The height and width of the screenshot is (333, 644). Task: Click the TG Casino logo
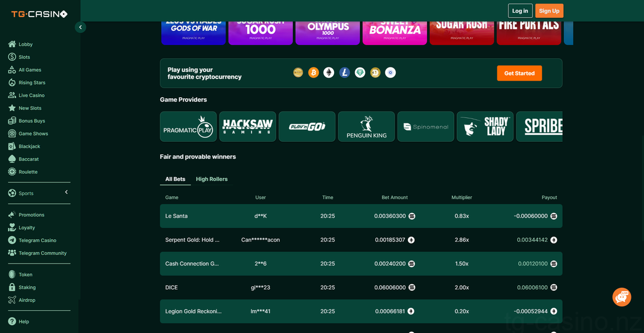[x=39, y=14]
